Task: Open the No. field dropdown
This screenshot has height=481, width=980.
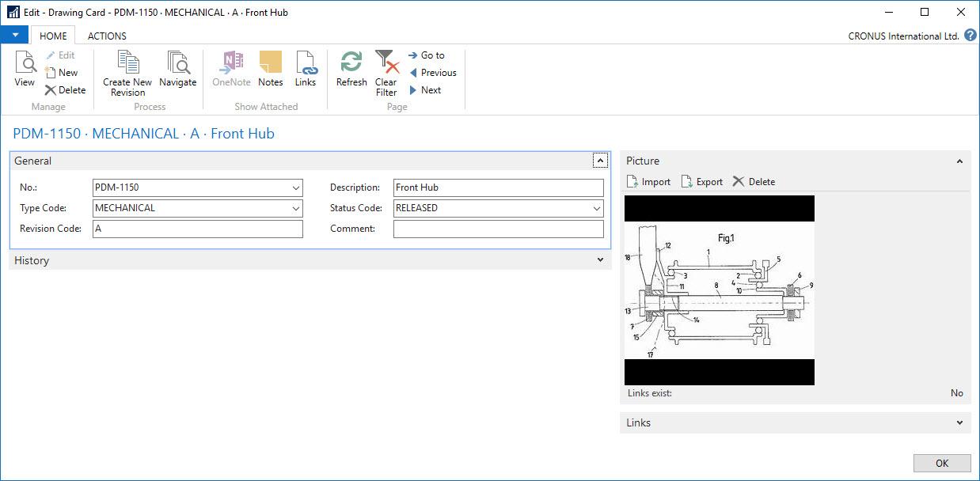Action: pyautogui.click(x=296, y=188)
